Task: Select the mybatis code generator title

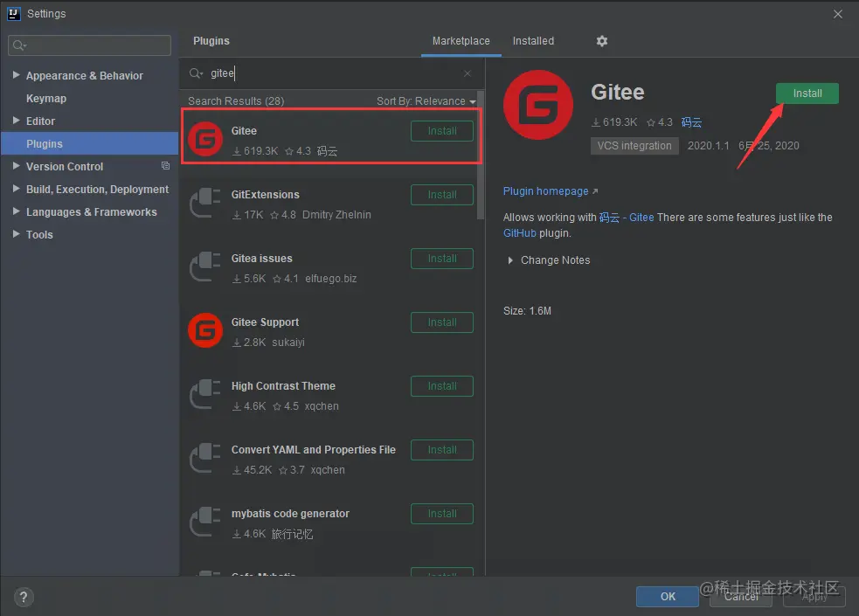Action: tap(290, 514)
